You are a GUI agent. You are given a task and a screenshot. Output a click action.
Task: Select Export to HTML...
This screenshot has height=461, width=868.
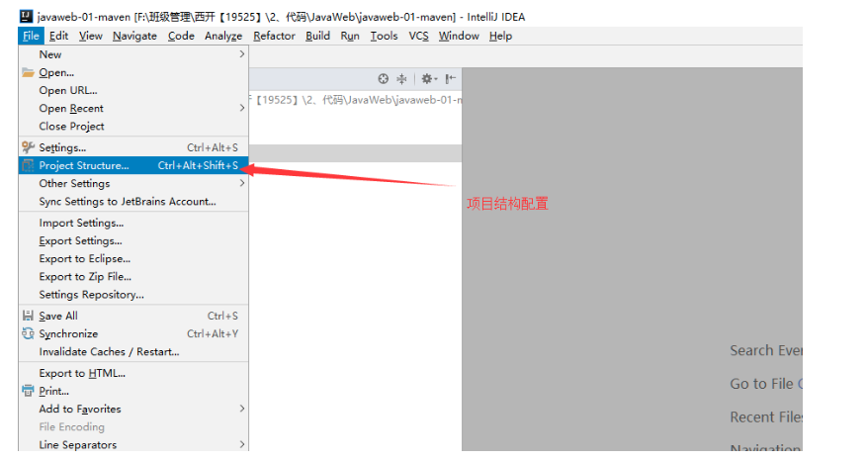pos(133,373)
